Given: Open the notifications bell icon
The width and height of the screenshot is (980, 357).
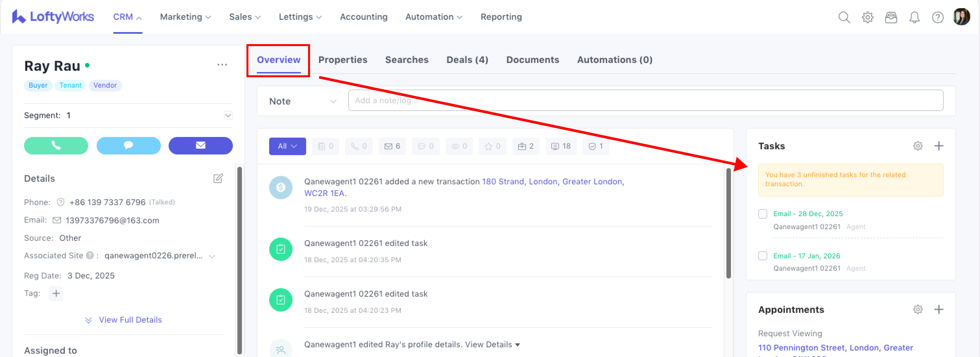Looking at the screenshot, I should [914, 17].
